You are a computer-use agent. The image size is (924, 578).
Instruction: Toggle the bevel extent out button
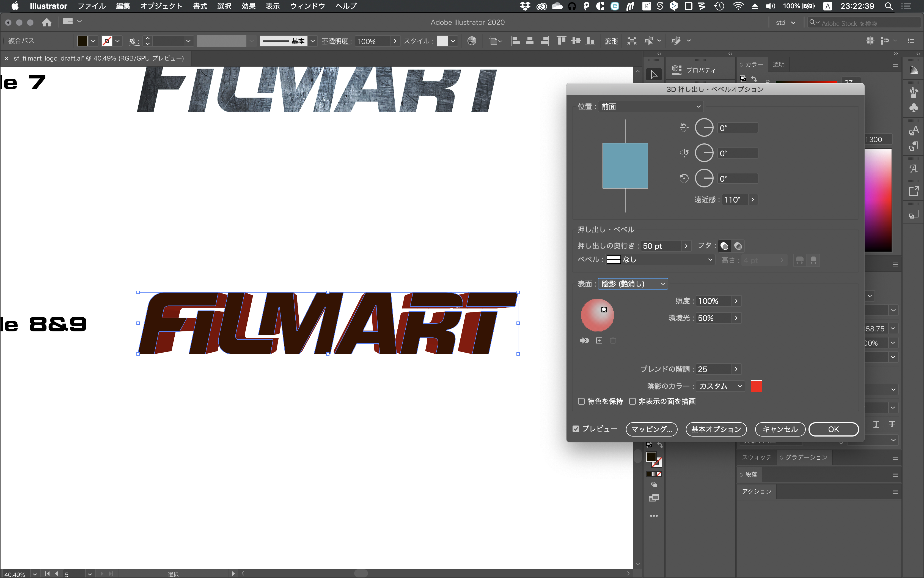(799, 260)
